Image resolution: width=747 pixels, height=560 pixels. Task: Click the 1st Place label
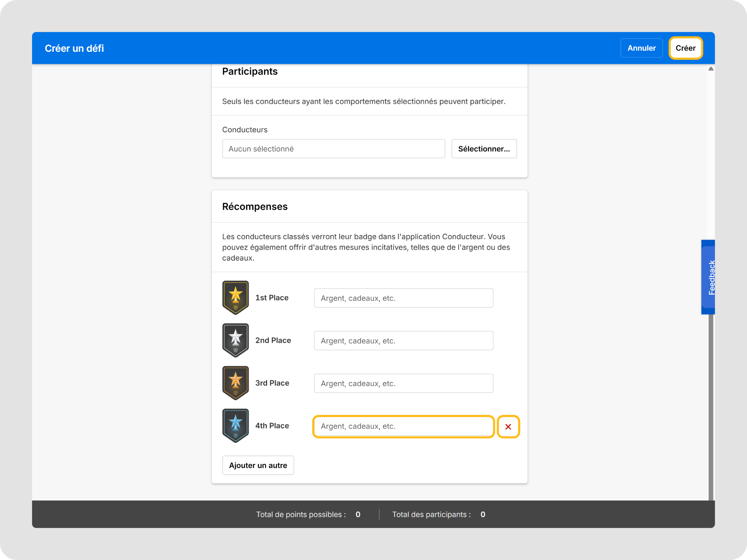[272, 297]
